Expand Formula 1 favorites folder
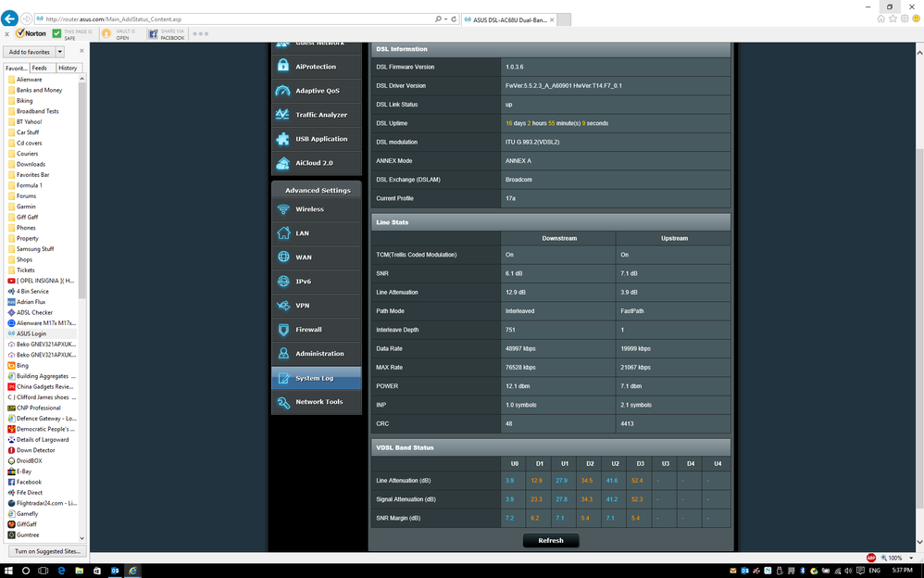This screenshot has width=924, height=578. (x=29, y=185)
